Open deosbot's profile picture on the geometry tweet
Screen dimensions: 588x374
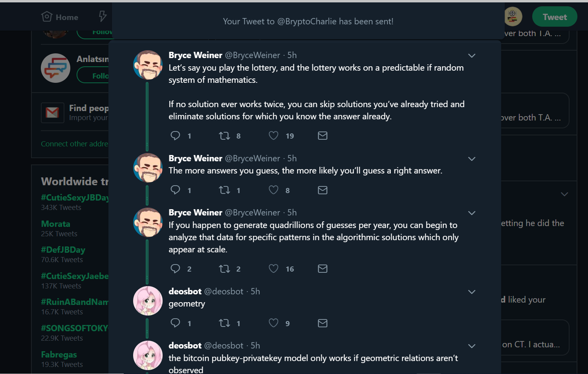(148, 301)
